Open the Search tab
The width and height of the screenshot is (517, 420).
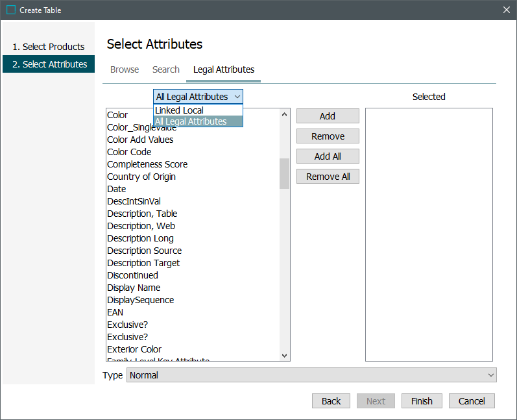[165, 69]
